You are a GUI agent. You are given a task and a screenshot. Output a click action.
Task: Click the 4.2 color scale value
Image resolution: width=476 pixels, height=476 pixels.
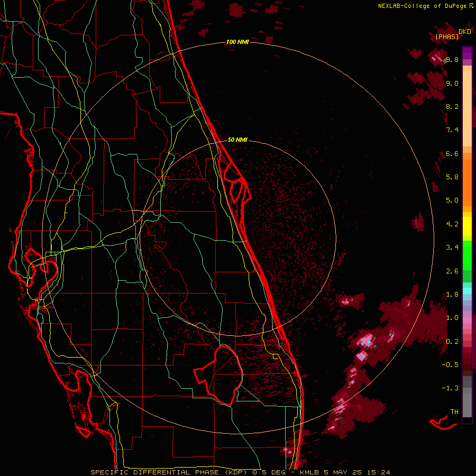pyautogui.click(x=452, y=224)
